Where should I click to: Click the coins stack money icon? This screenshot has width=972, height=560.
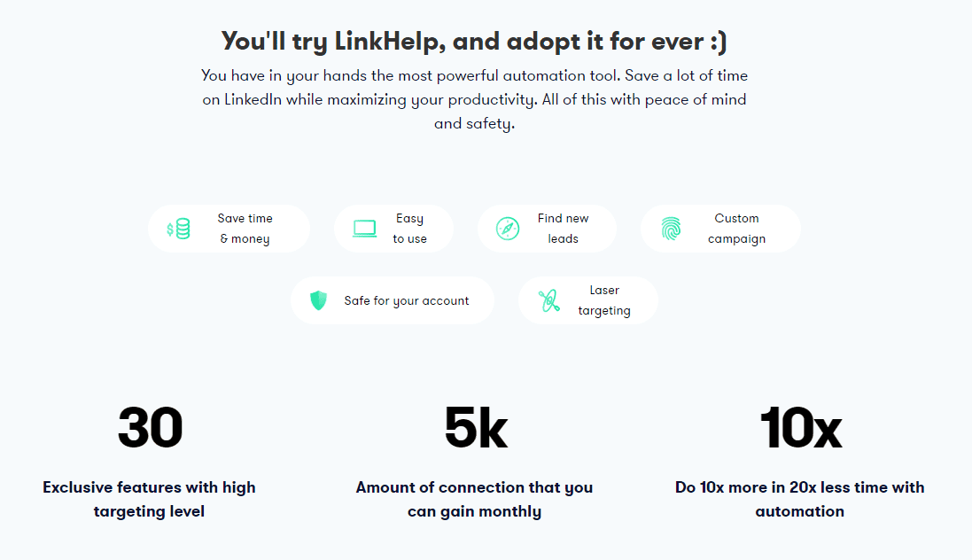coord(178,229)
